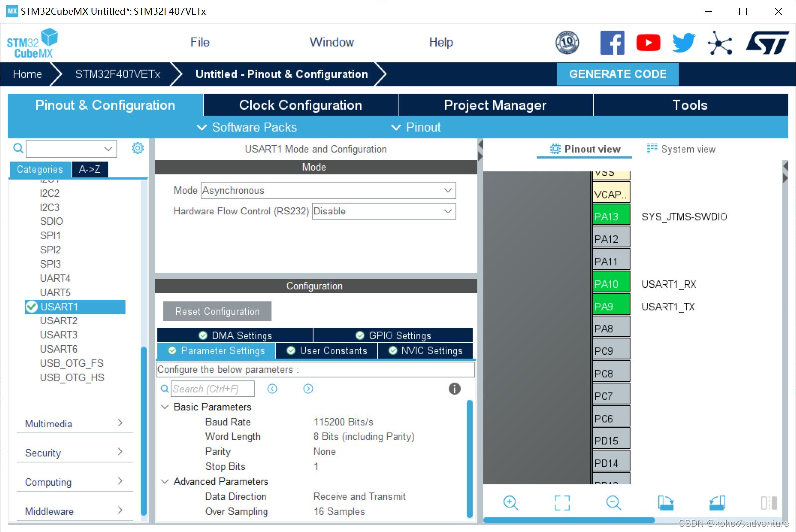Expand the Computing category
The image size is (796, 532).
point(75,482)
